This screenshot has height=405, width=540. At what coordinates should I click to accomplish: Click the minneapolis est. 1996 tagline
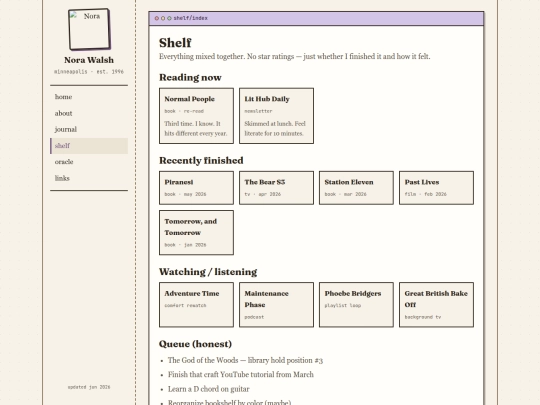pos(89,72)
